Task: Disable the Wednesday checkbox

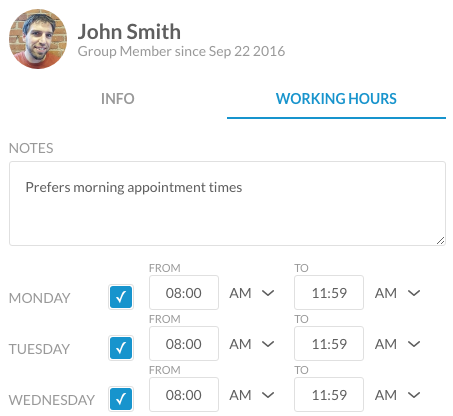Action: pyautogui.click(x=121, y=399)
